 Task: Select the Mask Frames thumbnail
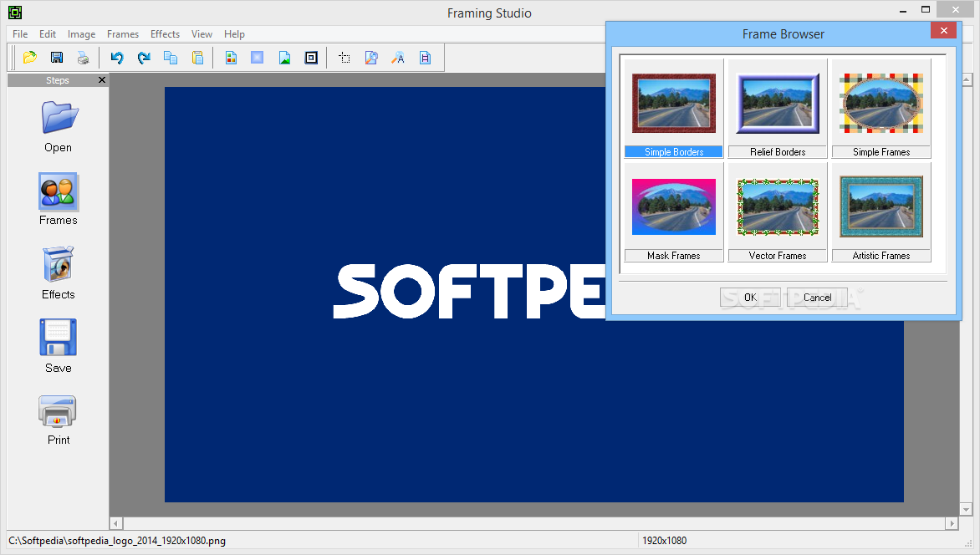coord(674,207)
